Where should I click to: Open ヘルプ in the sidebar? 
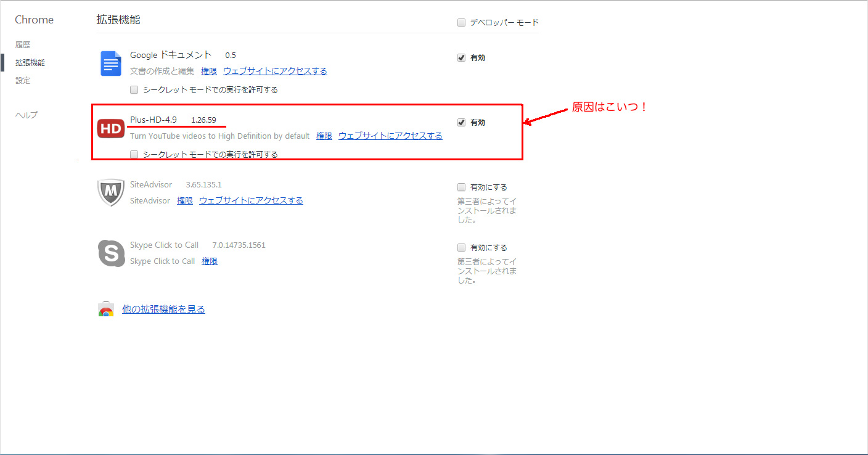point(27,115)
